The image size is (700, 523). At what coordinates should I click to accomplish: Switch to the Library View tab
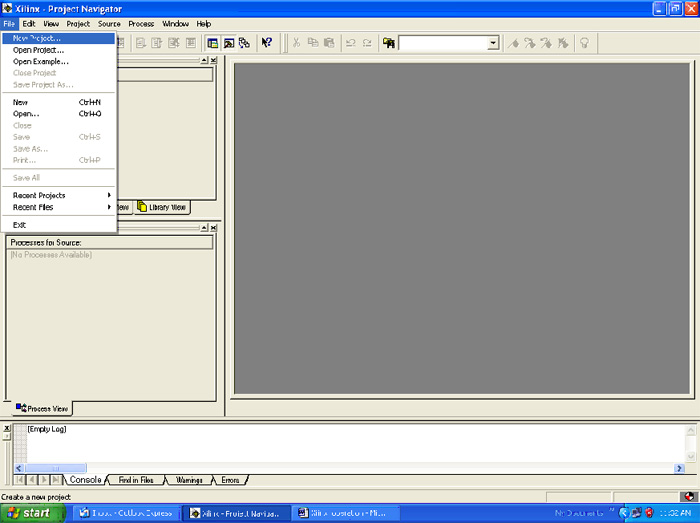point(162,207)
